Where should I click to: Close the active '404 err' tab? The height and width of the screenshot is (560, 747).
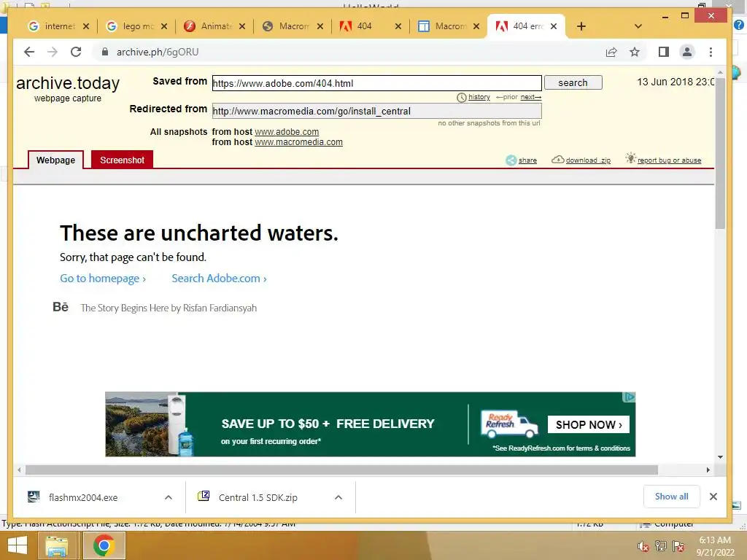point(554,26)
